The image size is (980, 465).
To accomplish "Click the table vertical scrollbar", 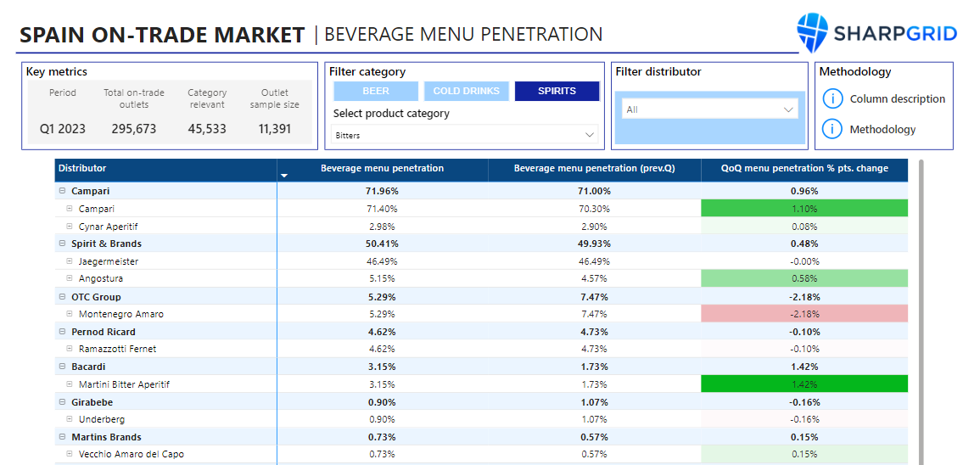I will click(x=921, y=311).
